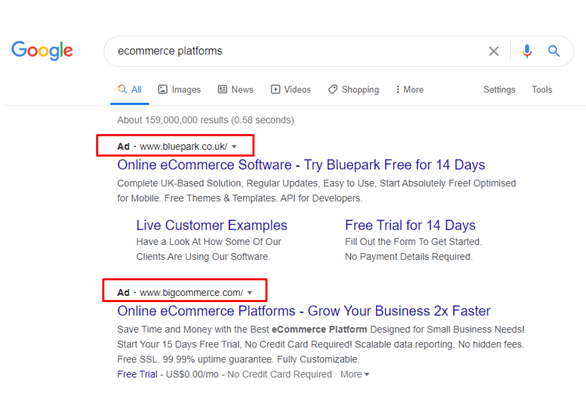Expand dropdown arrow next to www.bluepark.co.uk

click(x=234, y=146)
